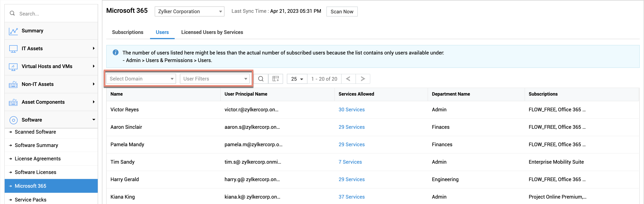Click the 1 - 20 of 20 counter
The width and height of the screenshot is (644, 204).
[324, 79]
